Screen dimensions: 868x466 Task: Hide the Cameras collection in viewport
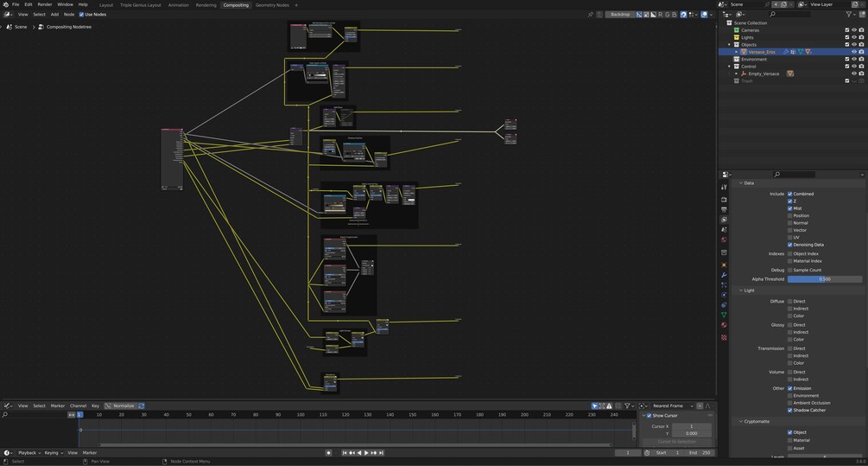point(854,30)
